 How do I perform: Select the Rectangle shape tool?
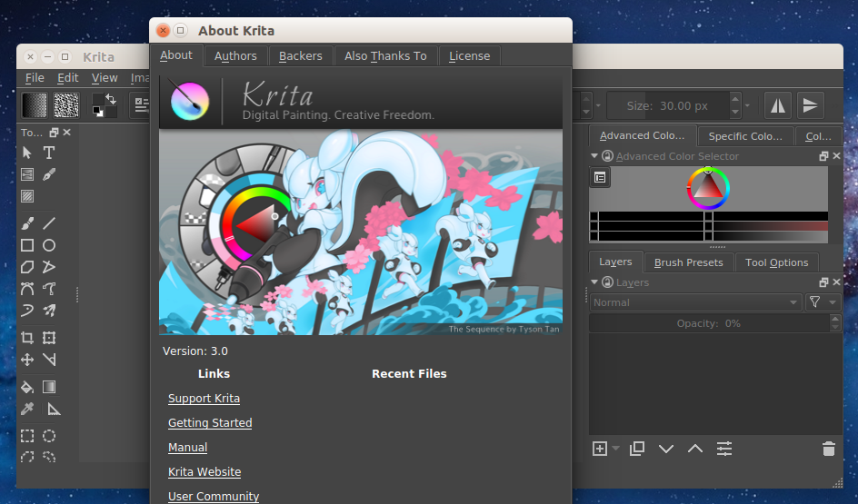pos(27,245)
